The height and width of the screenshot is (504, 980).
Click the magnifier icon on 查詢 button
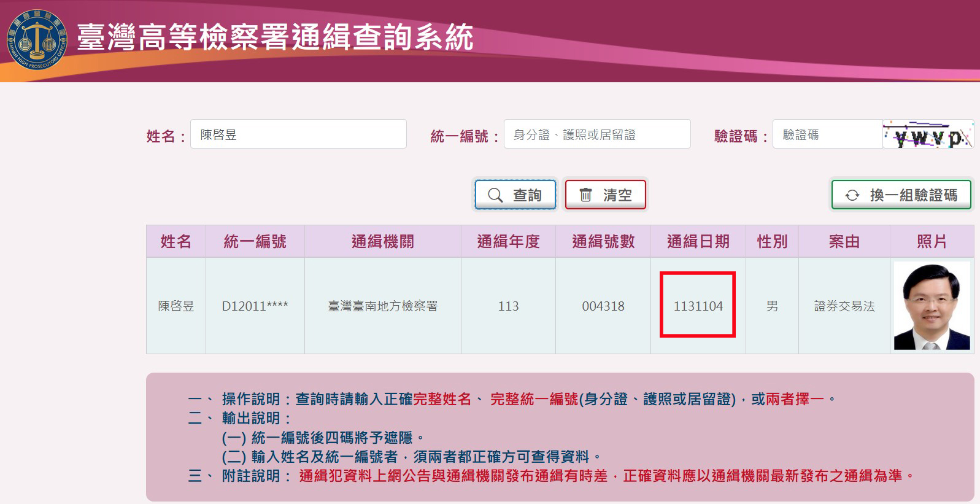coord(495,195)
